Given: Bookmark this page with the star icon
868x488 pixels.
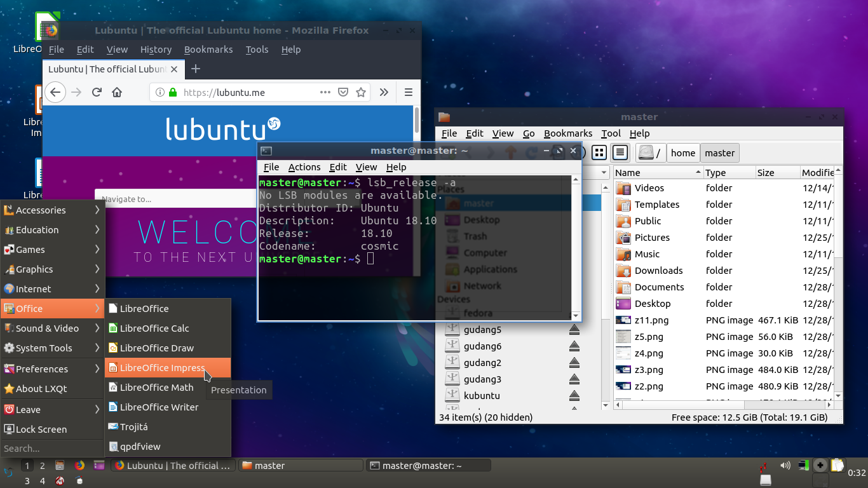Looking at the screenshot, I should [361, 92].
